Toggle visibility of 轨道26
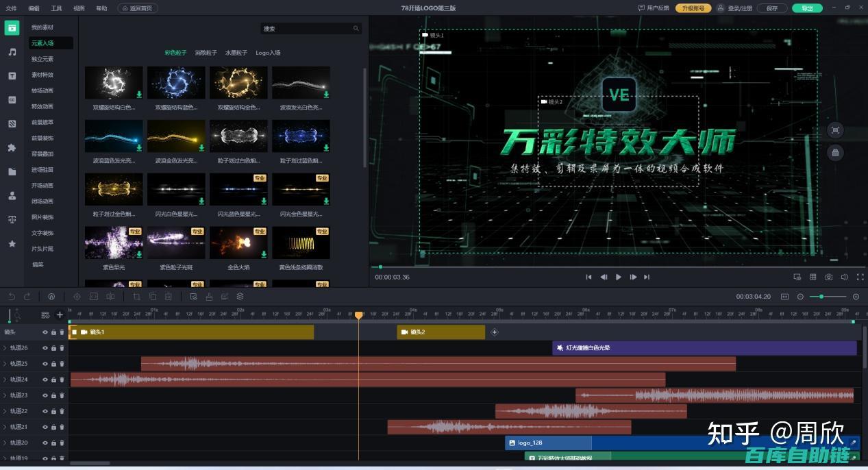This screenshot has height=470, width=868. 45,348
